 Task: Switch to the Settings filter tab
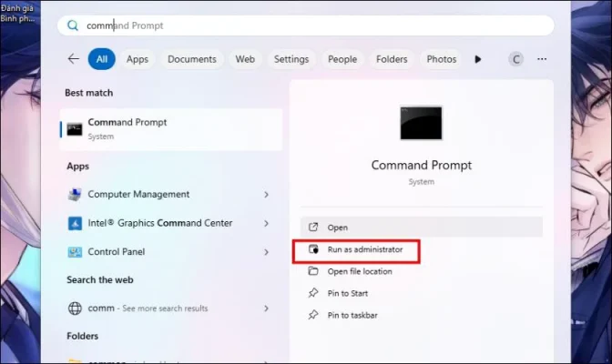(291, 59)
